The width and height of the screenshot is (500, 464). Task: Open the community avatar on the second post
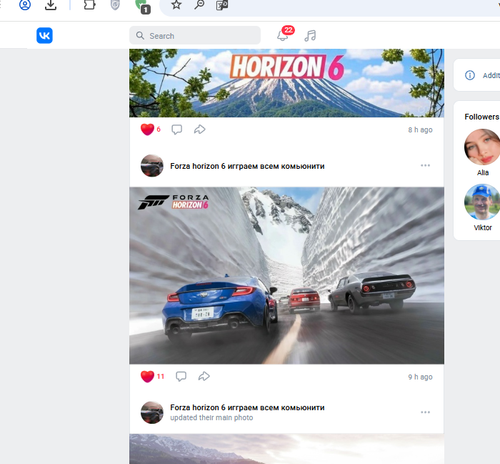[x=152, y=166]
